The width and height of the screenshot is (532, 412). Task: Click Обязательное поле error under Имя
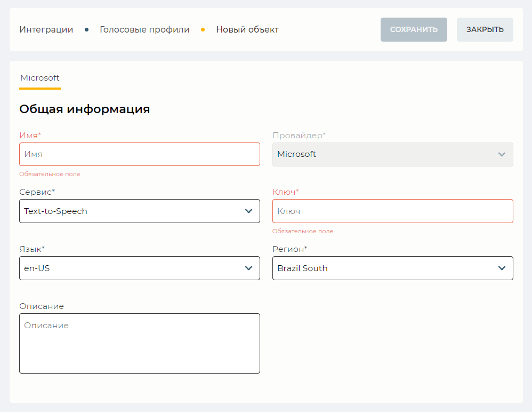(x=50, y=174)
